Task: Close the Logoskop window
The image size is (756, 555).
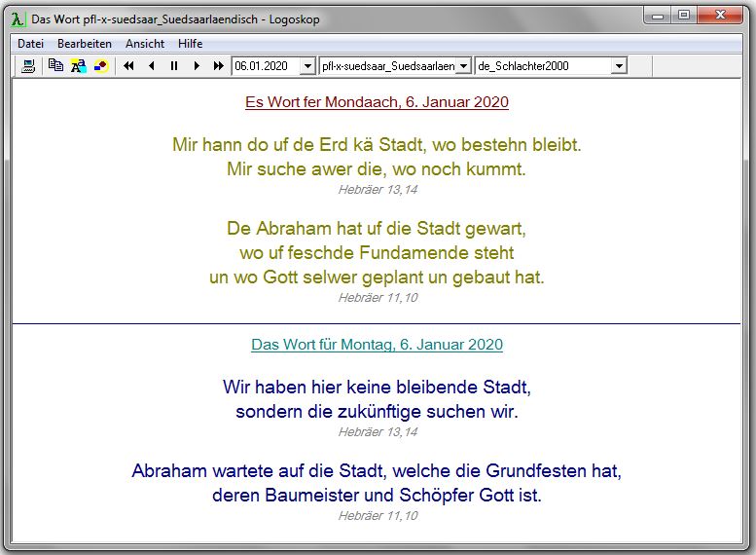Action: click(x=720, y=15)
